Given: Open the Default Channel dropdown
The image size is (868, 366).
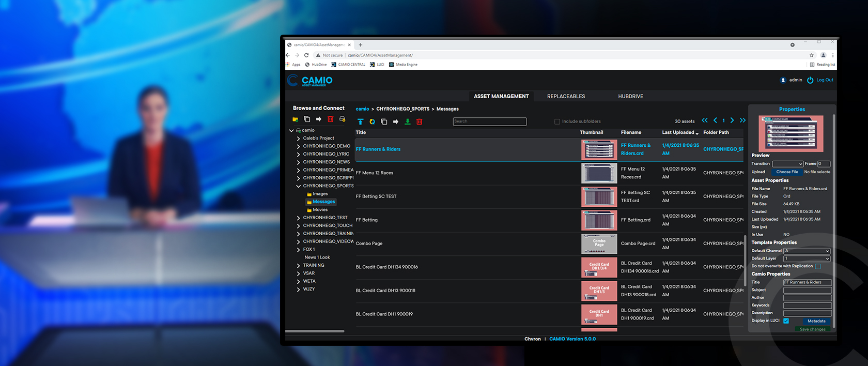Looking at the screenshot, I should pyautogui.click(x=807, y=251).
